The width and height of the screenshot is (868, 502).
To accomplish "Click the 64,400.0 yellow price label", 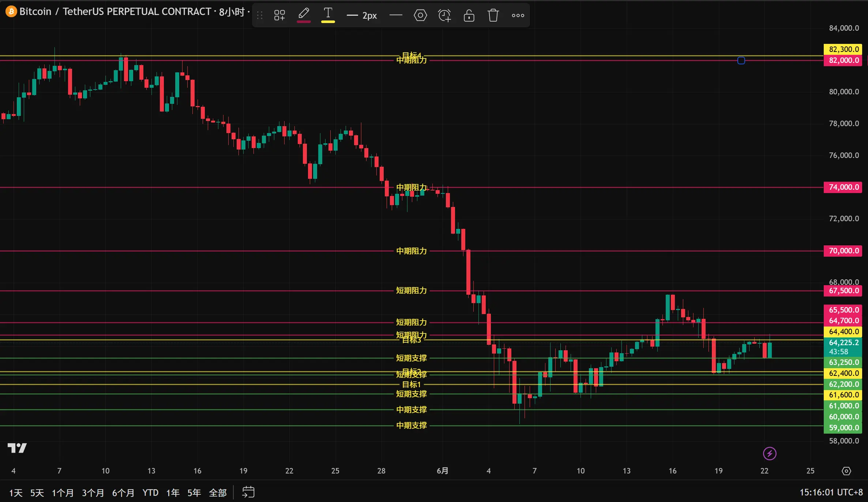I will (x=843, y=332).
